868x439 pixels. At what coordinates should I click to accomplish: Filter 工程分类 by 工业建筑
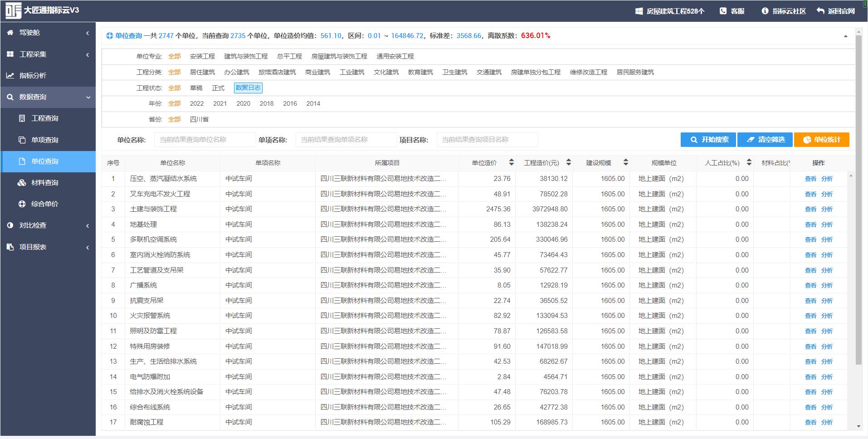tap(352, 72)
